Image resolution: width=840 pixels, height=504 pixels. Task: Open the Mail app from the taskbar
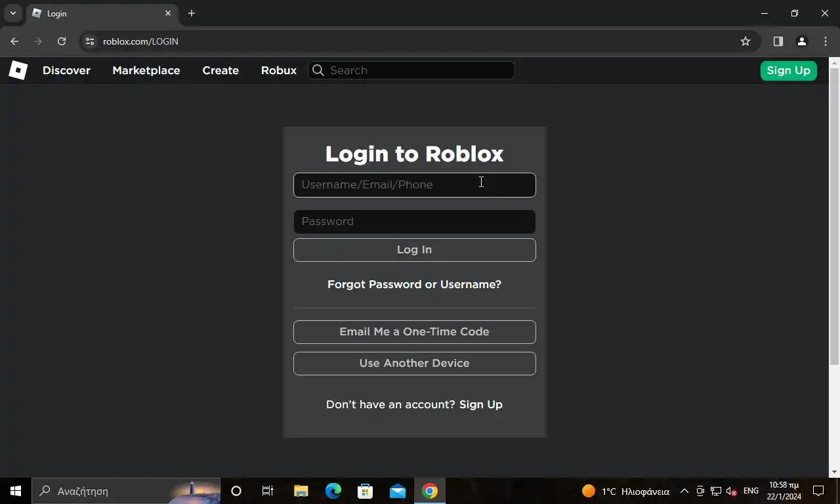[x=398, y=491]
